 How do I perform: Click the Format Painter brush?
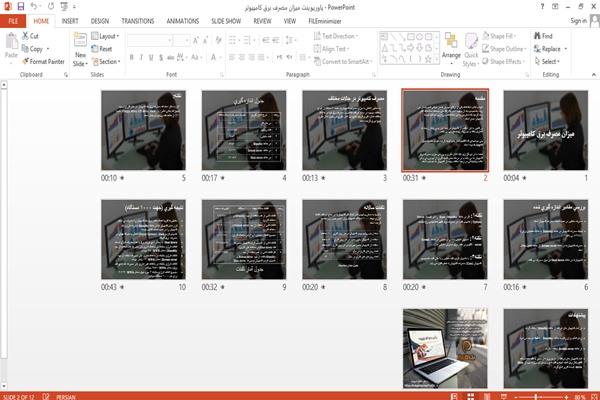[x=43, y=61]
